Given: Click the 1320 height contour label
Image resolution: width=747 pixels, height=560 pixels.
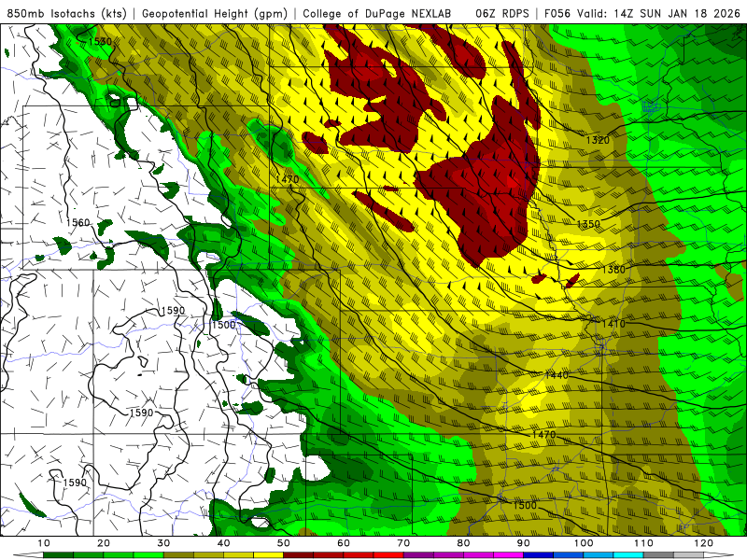Looking at the screenshot, I should point(598,140).
